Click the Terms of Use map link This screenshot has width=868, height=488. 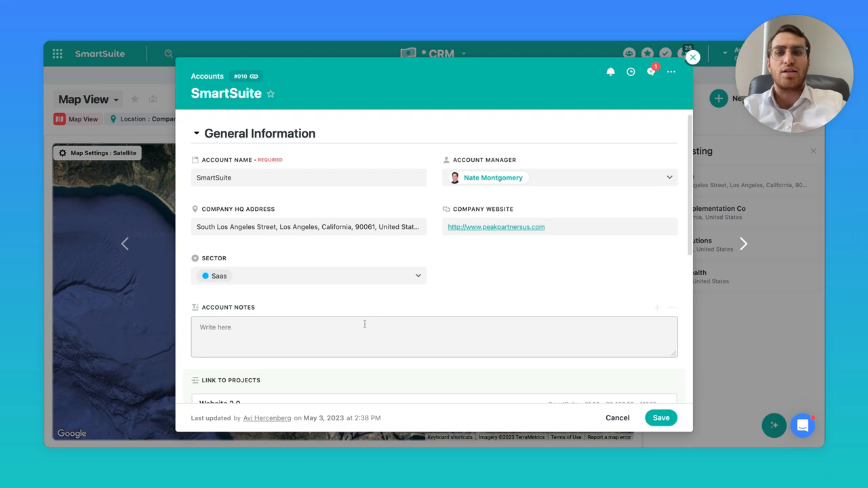point(566,437)
